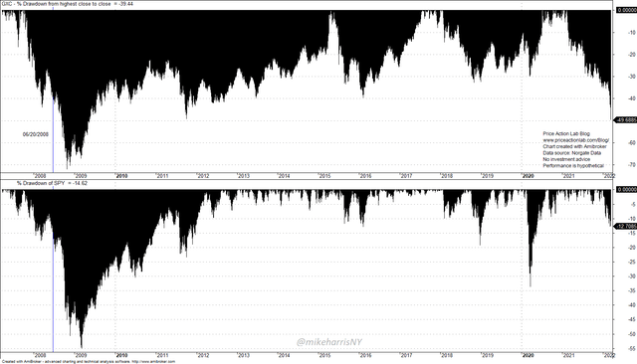Viewport: 637px width, 364px height.
Task: Click the 2019 label on SPY pane time axis
Action: 487,355
